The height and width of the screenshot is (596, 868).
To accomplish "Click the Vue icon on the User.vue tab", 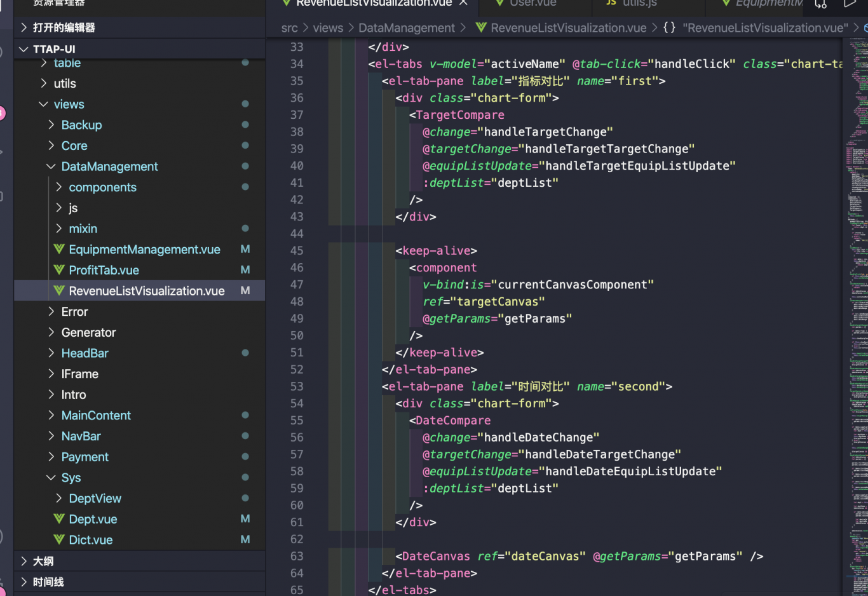I will [x=501, y=3].
